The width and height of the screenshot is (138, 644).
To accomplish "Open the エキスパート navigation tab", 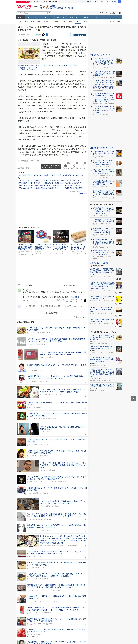I will click(48, 17).
